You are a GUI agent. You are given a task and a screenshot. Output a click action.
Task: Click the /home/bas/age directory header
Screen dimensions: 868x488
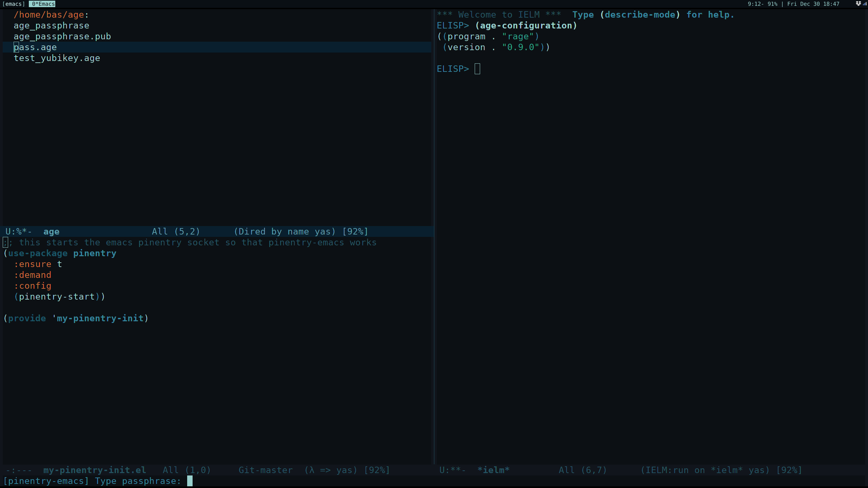[51, 15]
